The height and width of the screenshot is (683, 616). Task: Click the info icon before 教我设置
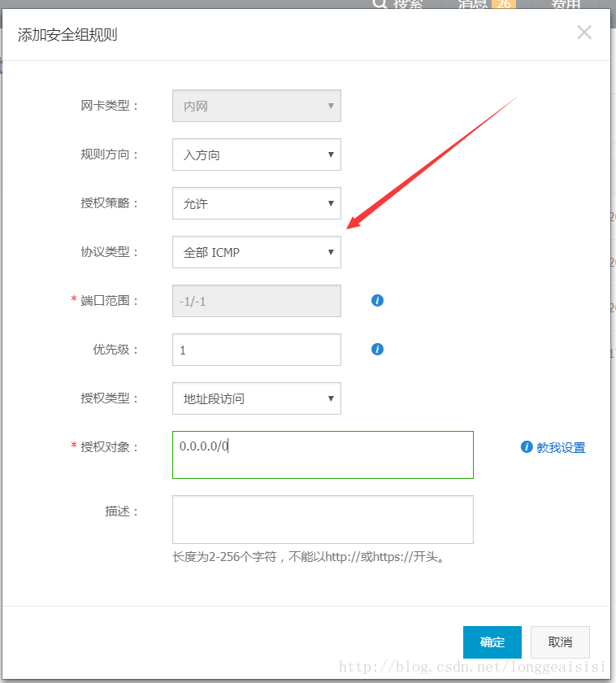pyautogui.click(x=527, y=447)
